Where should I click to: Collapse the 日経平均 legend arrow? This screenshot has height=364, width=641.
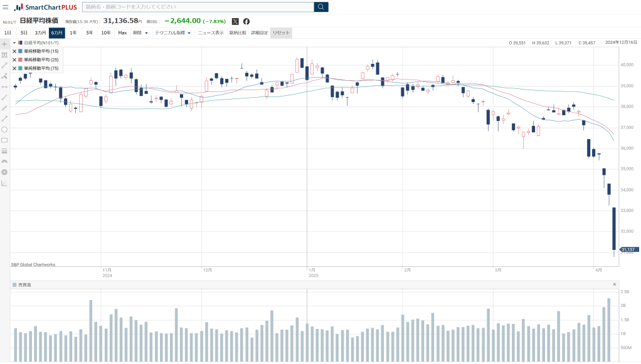[x=14, y=43]
